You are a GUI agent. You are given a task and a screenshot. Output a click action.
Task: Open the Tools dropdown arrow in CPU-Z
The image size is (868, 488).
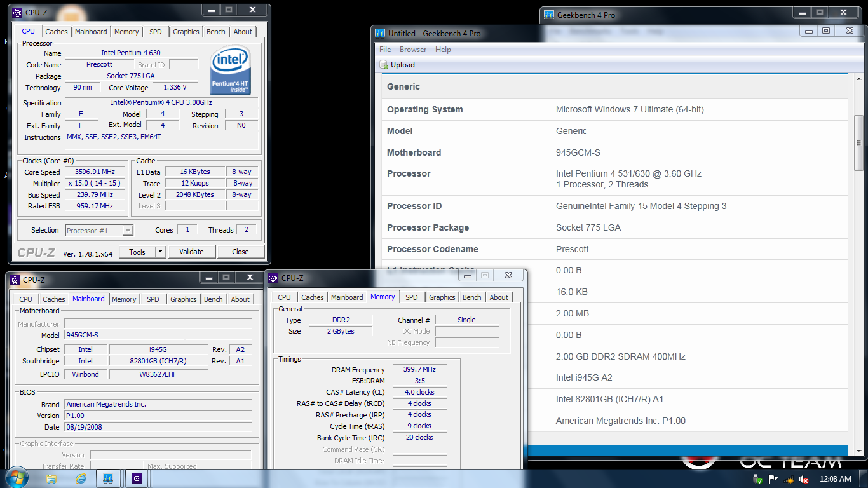(160, 252)
